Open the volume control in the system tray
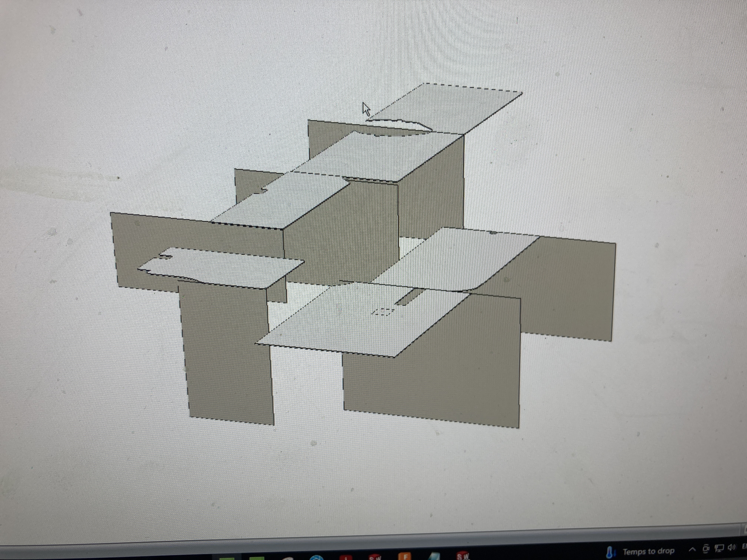The image size is (747, 560). (x=731, y=548)
